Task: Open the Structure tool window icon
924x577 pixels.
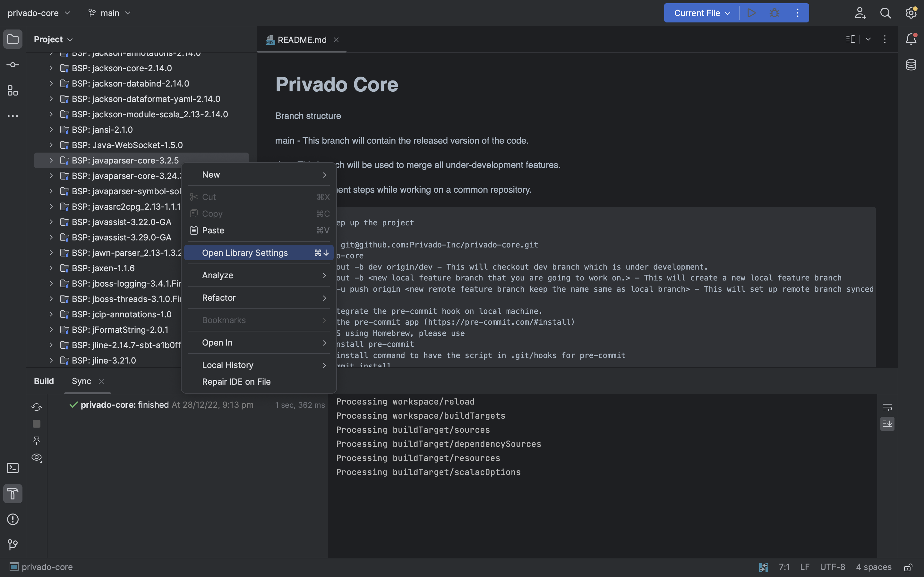Action: 13,90
